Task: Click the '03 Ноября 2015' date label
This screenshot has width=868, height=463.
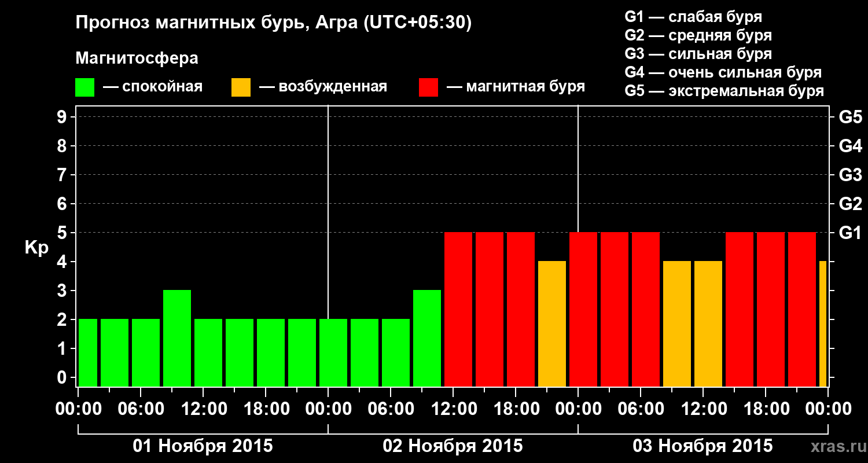Action: coord(703,446)
